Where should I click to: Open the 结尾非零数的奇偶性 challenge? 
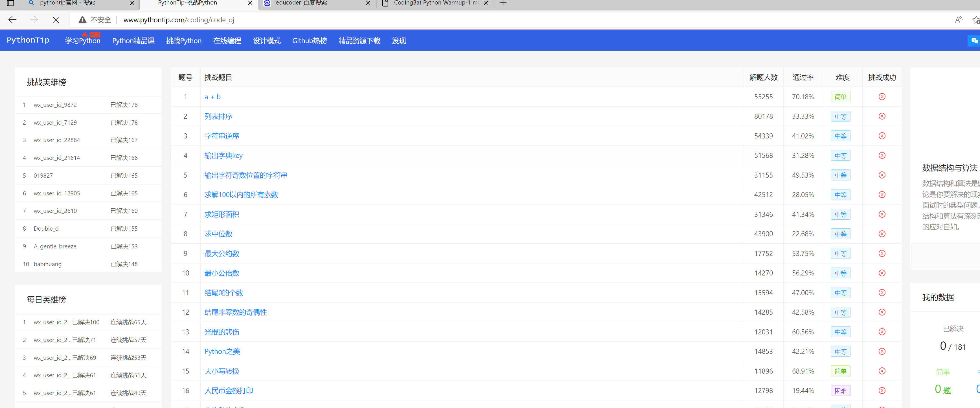click(x=236, y=312)
